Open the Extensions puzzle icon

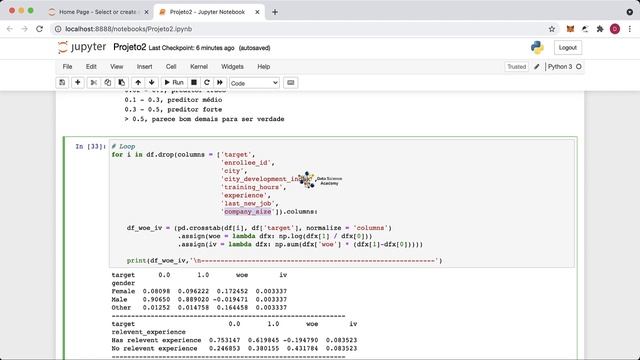point(600,29)
